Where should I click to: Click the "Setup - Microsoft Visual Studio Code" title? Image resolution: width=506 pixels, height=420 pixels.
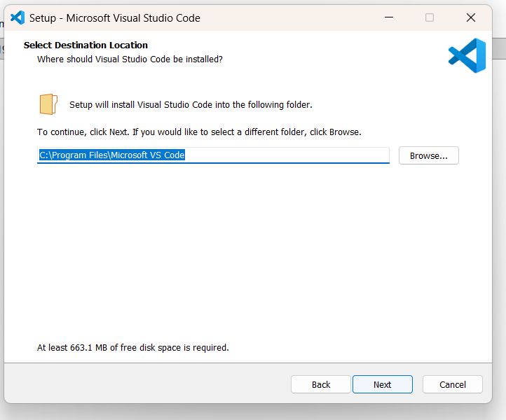pyautogui.click(x=114, y=18)
